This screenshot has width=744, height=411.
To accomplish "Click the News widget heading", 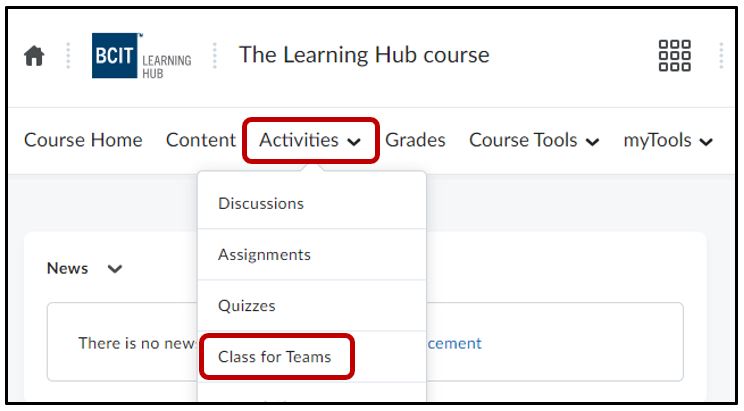I will (x=68, y=268).
